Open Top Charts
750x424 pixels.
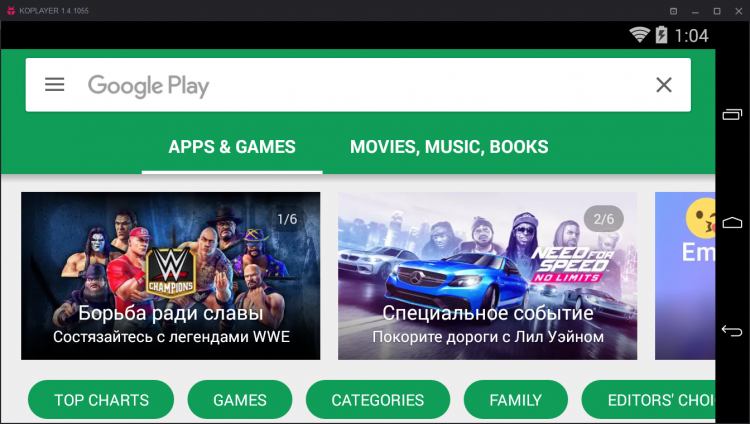coord(101,400)
